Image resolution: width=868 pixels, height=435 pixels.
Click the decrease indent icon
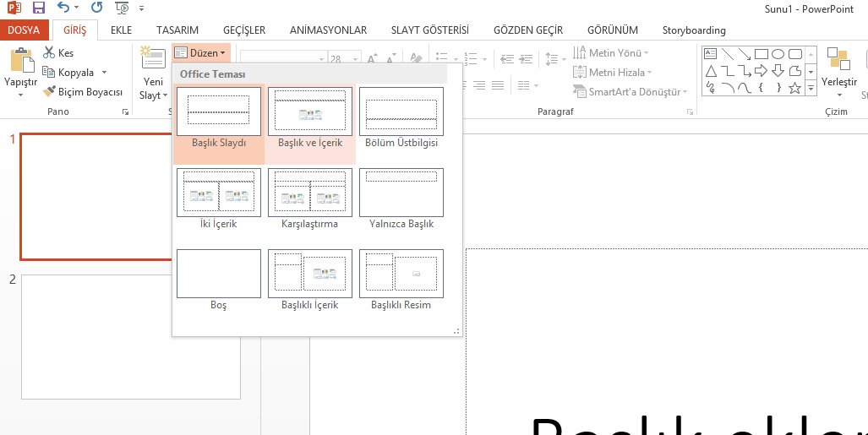pyautogui.click(x=507, y=58)
